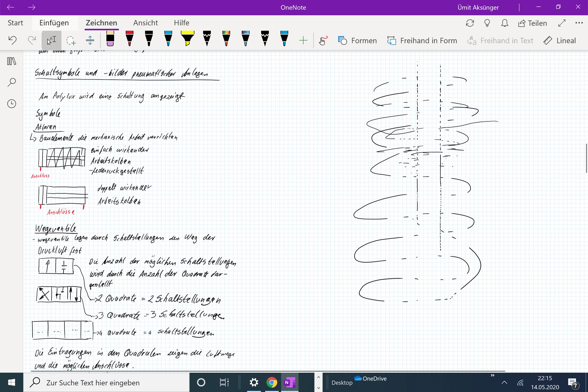588x392 pixels.
Task: Open the Wi-Fi network icon
Action: click(x=521, y=383)
